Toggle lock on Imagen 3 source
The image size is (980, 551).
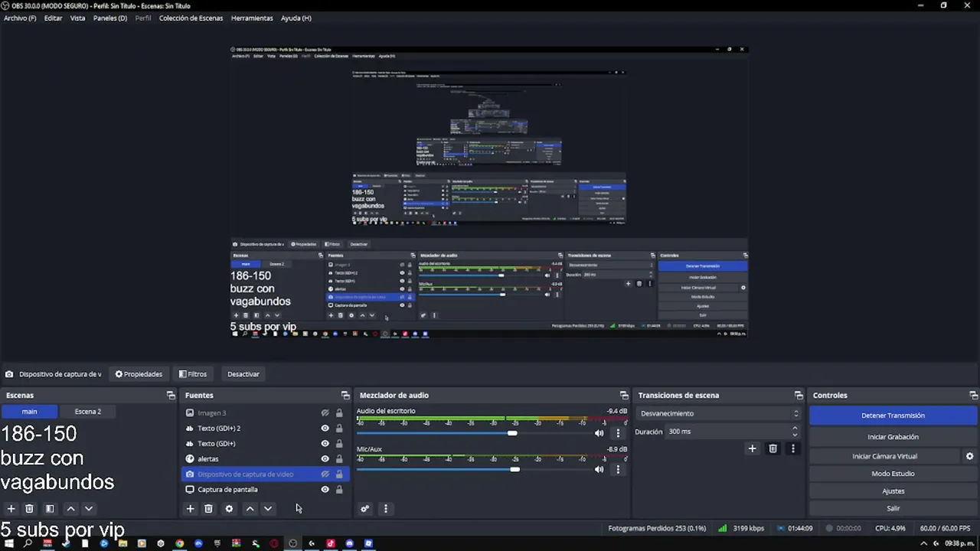(x=339, y=412)
